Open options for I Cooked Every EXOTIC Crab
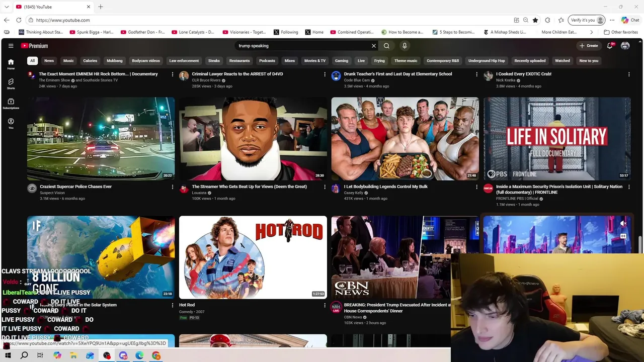644x362 pixels. point(629,74)
